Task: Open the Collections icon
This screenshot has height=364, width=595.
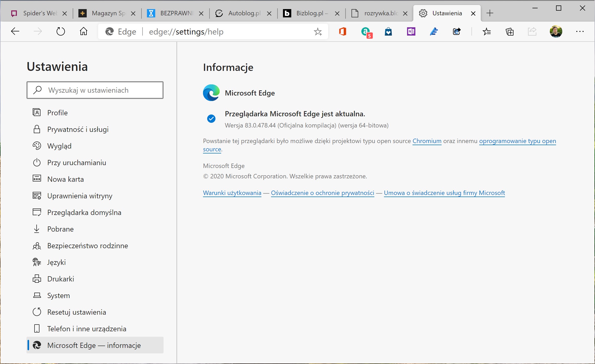Action: pos(510,32)
